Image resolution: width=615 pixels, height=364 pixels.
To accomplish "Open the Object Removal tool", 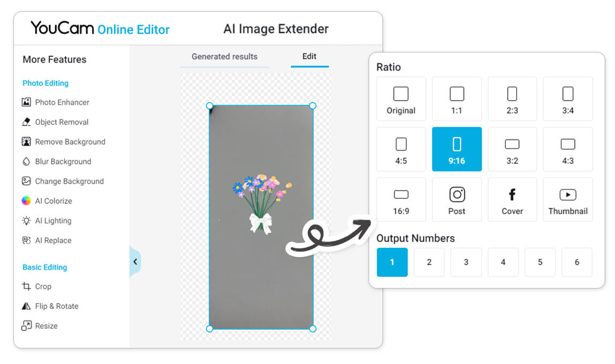I will [59, 122].
